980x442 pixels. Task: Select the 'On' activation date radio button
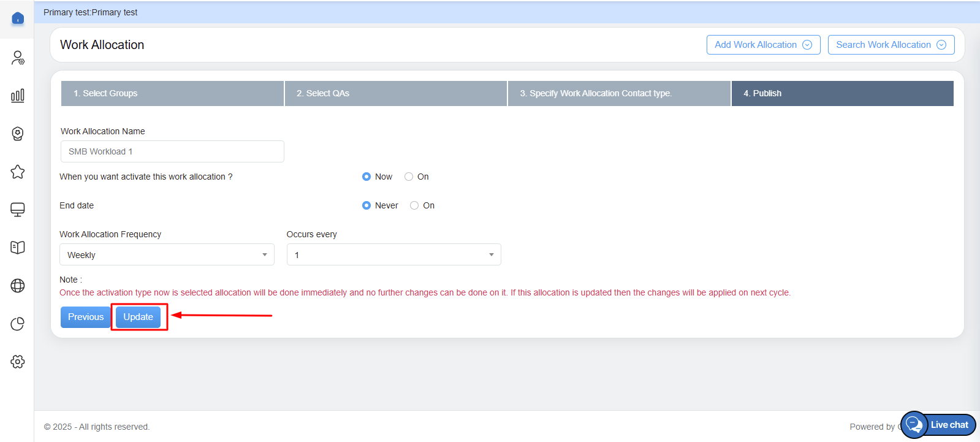click(x=409, y=177)
